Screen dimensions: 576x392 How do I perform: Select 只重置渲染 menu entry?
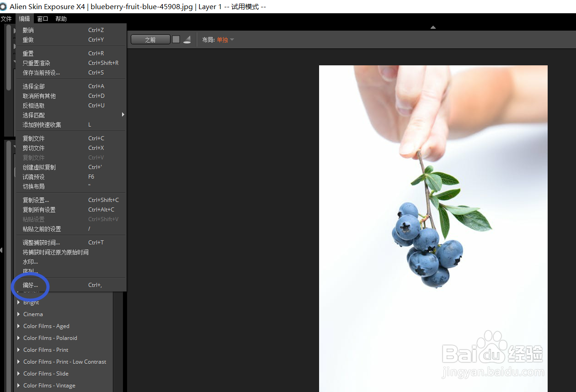point(71,63)
